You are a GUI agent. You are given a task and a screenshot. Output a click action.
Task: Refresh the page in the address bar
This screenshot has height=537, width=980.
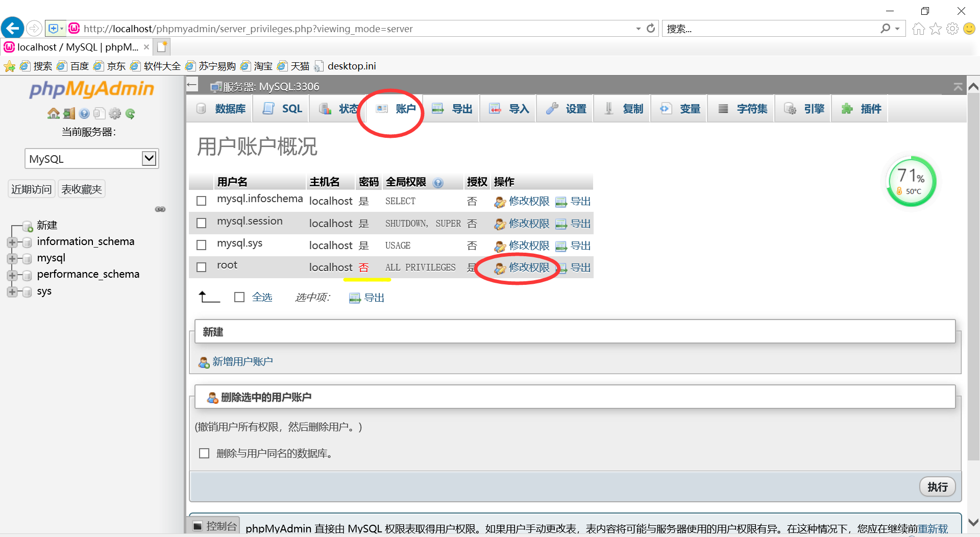pyautogui.click(x=651, y=29)
